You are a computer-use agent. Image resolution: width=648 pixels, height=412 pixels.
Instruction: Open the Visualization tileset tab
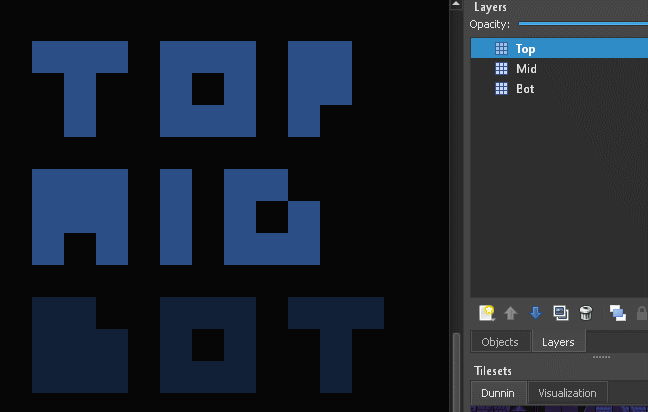pyautogui.click(x=567, y=393)
